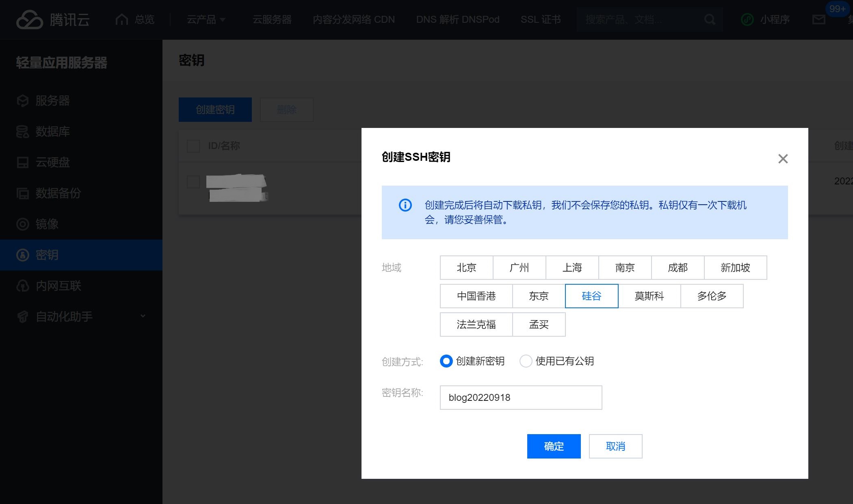
Task: Click the search magnifier icon
Action: click(x=710, y=19)
